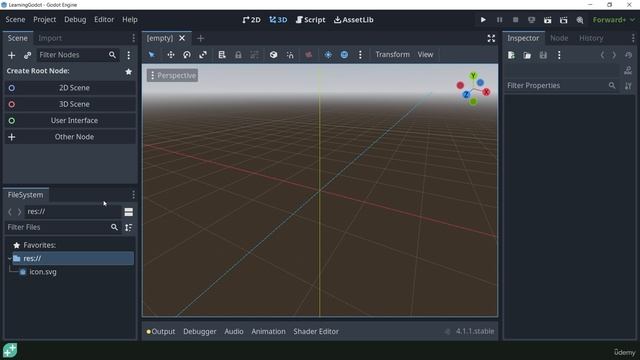Add a new scene tab
Screen dimensions: 640x360
coord(200,38)
